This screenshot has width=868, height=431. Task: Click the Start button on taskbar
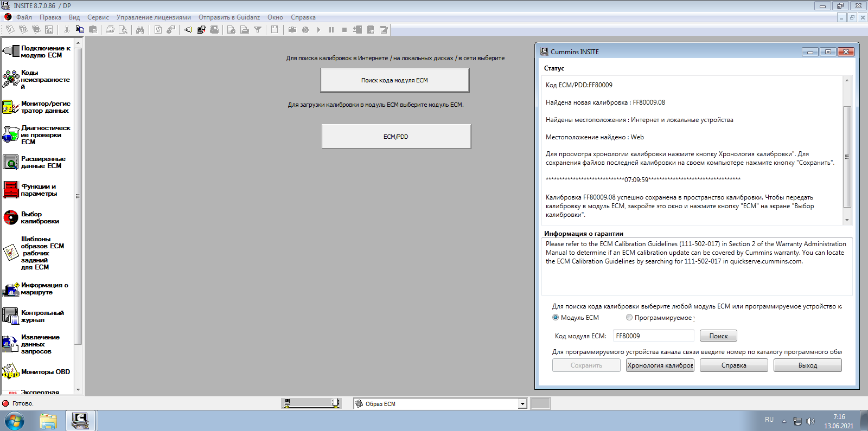(x=15, y=421)
